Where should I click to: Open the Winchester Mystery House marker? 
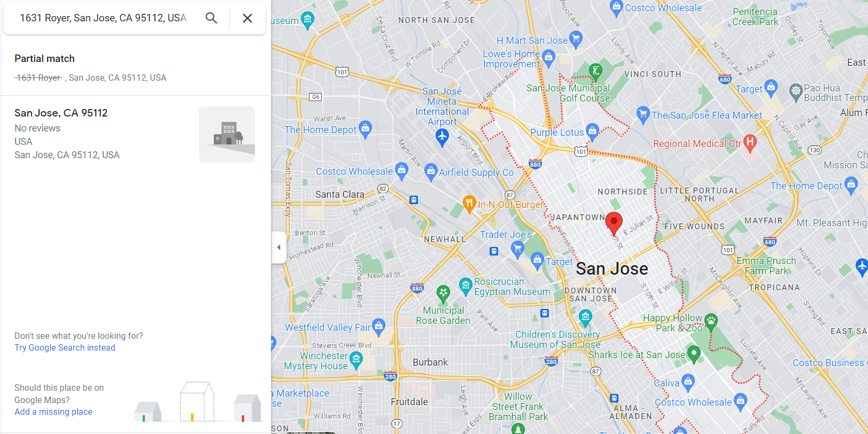point(356,360)
